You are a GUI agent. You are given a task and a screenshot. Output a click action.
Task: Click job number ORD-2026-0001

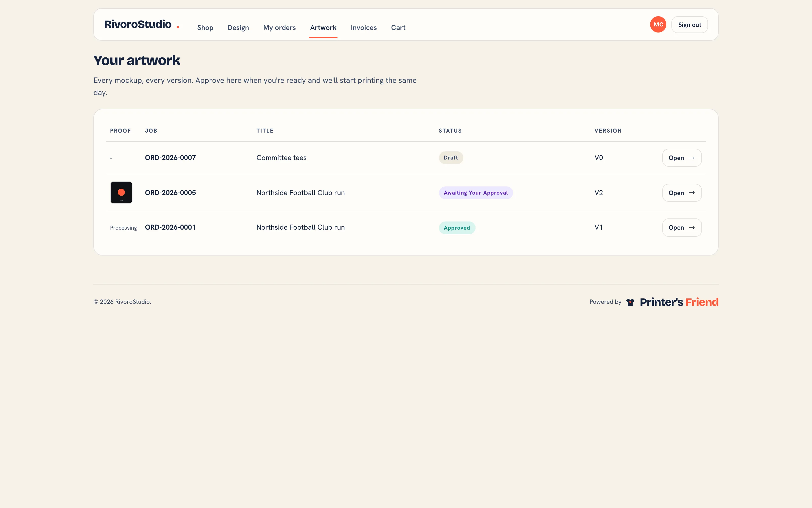170,227
